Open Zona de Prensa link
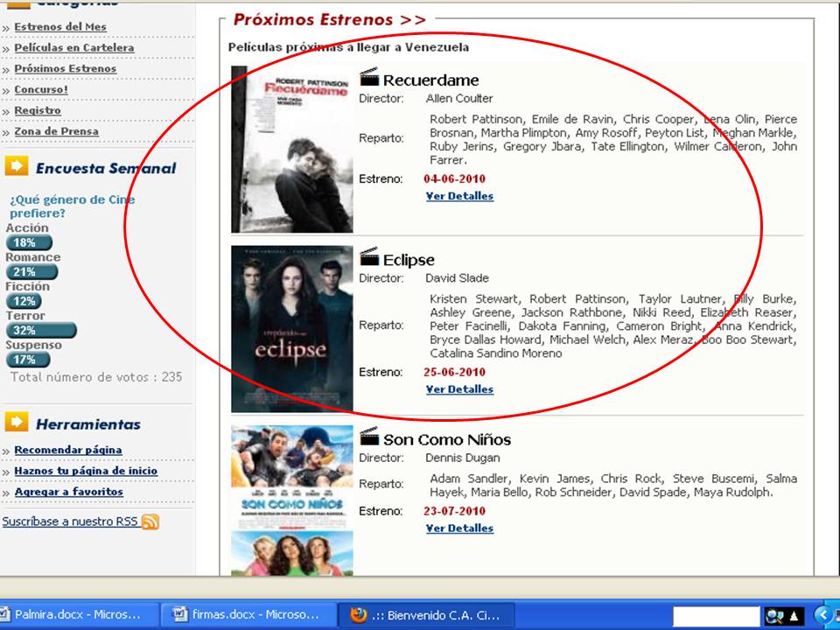 [56, 131]
